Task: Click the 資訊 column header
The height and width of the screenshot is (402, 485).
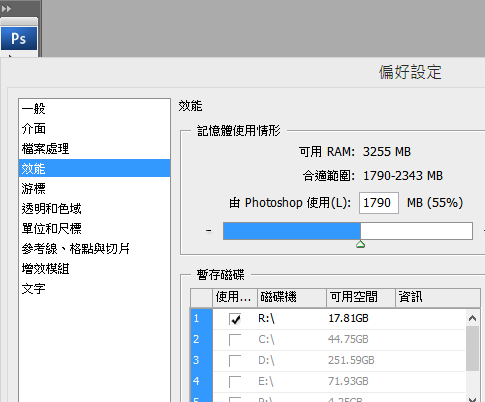Action: coord(438,297)
